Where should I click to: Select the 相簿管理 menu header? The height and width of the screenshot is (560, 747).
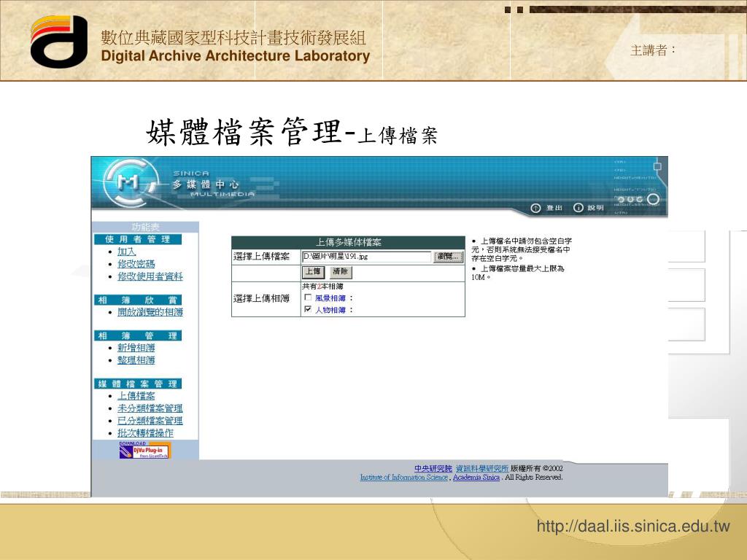138,335
